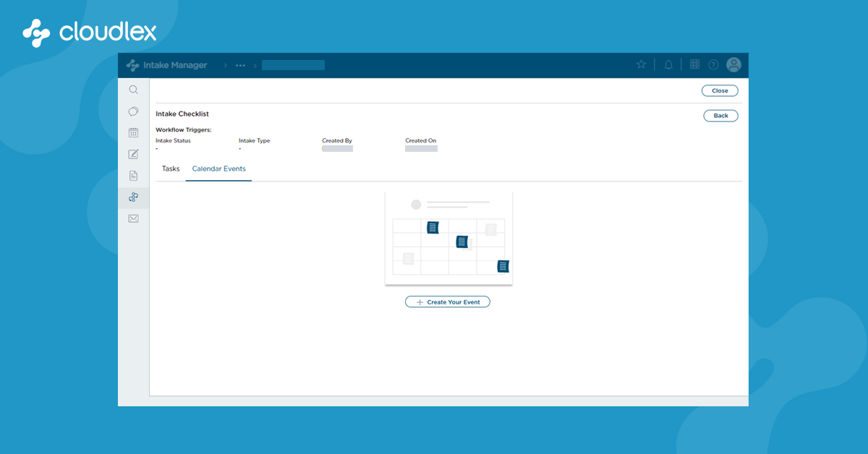Switch to the Calendar Events tab
Screen dimensions: 868x454
pyautogui.click(x=218, y=168)
